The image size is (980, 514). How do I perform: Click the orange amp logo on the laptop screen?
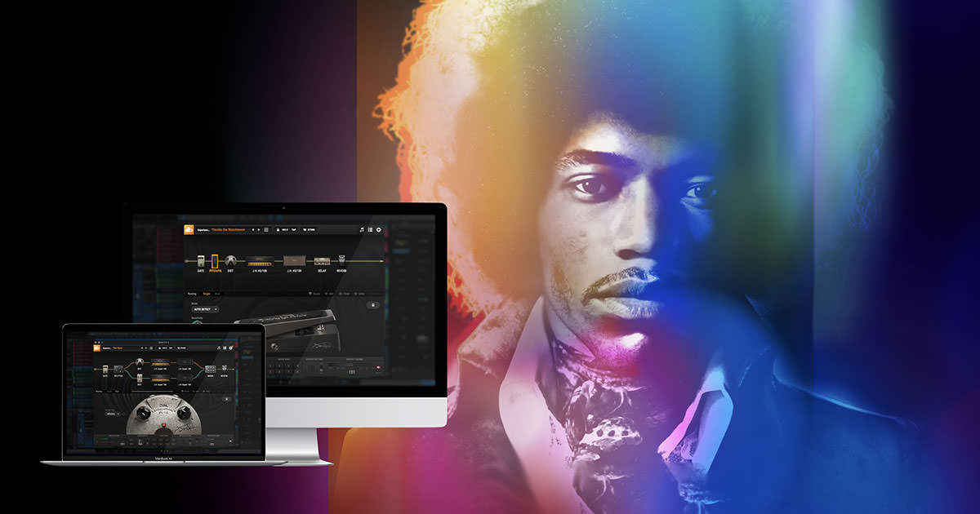[97, 348]
